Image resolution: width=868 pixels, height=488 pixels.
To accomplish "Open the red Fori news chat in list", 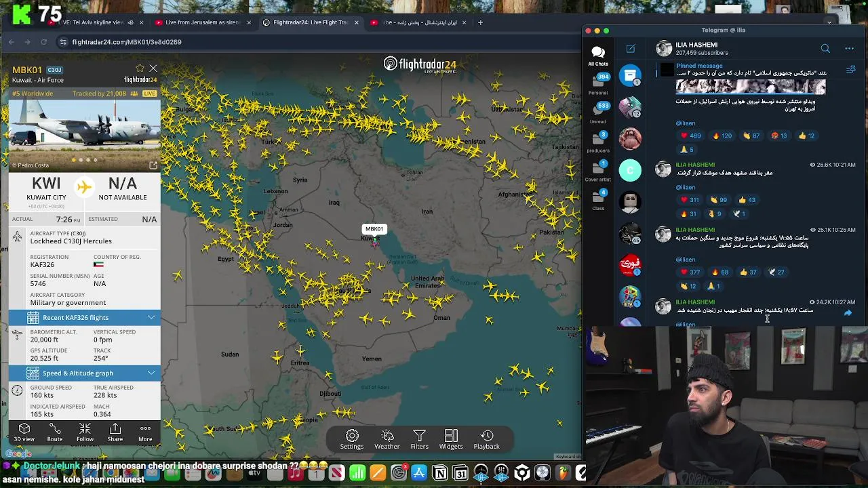I will point(630,264).
